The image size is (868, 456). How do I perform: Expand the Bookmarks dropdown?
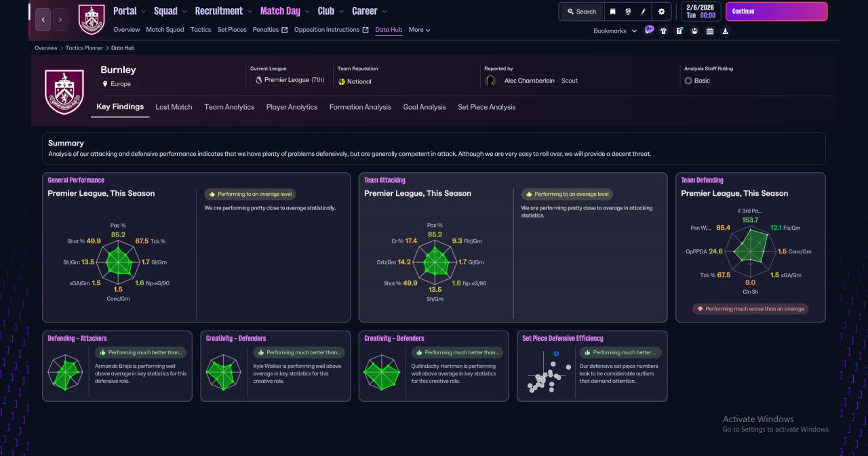[615, 30]
